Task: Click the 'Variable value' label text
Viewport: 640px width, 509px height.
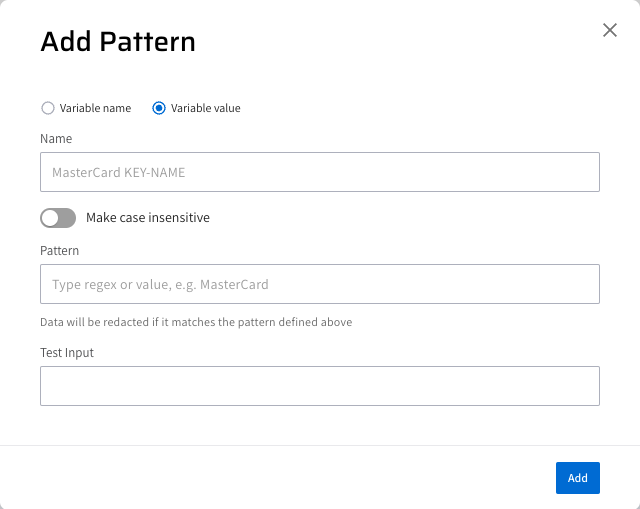Action: [205, 108]
